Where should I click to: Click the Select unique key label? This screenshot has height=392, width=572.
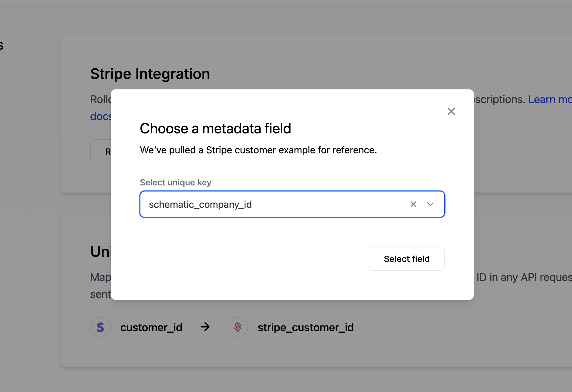pyautogui.click(x=176, y=182)
